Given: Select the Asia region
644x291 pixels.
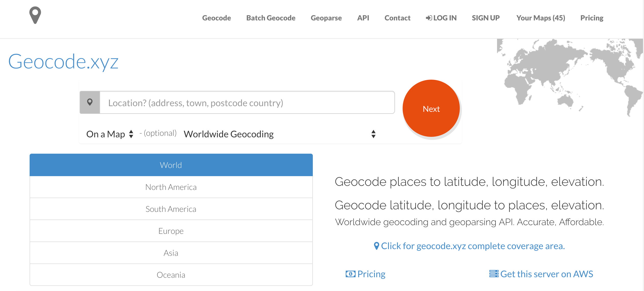Looking at the screenshot, I should click(171, 253).
